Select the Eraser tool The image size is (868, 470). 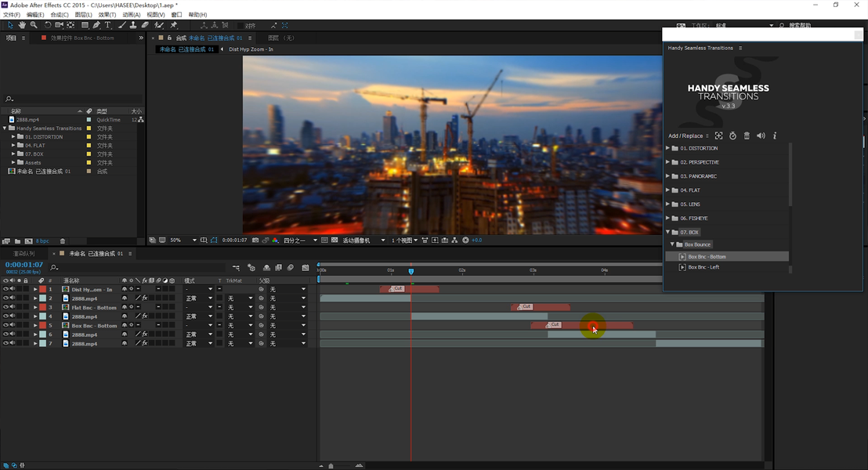145,25
